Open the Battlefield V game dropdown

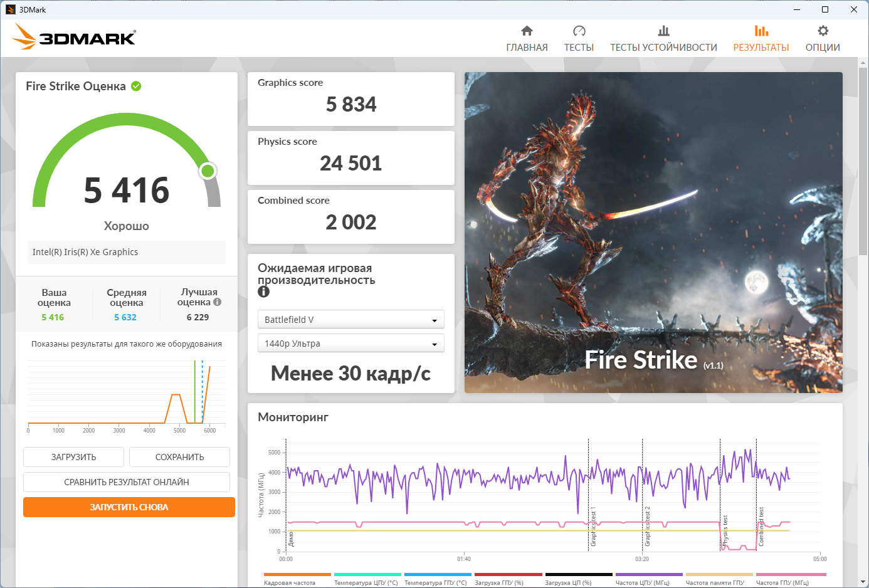coord(350,320)
